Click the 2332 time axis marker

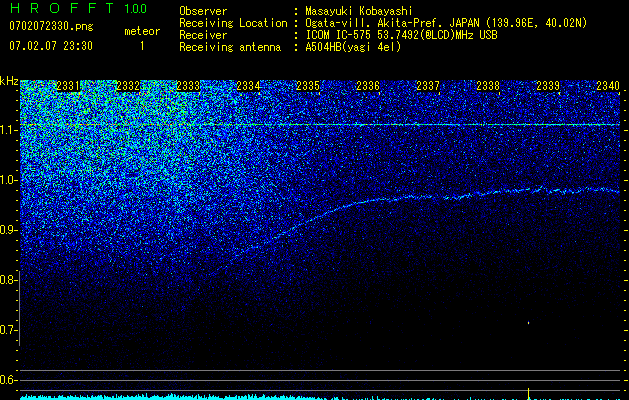pos(128,86)
